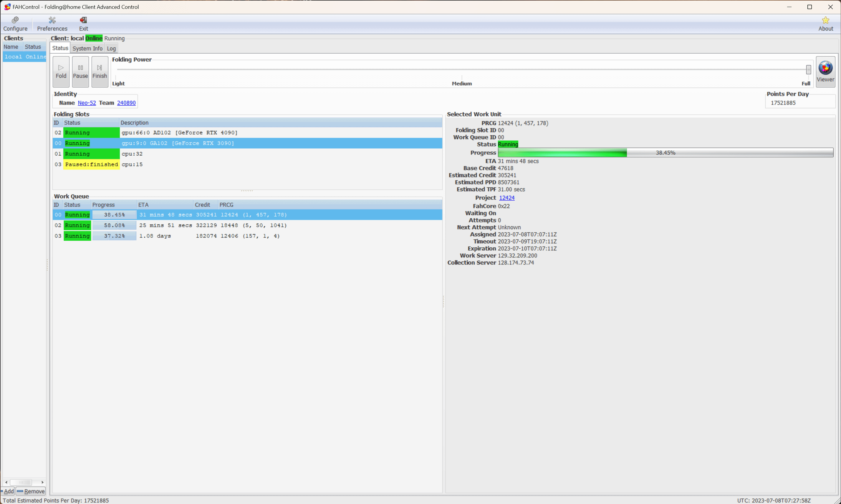Add a new client with Add button
Image resolution: width=841 pixels, height=504 pixels.
tap(7, 491)
